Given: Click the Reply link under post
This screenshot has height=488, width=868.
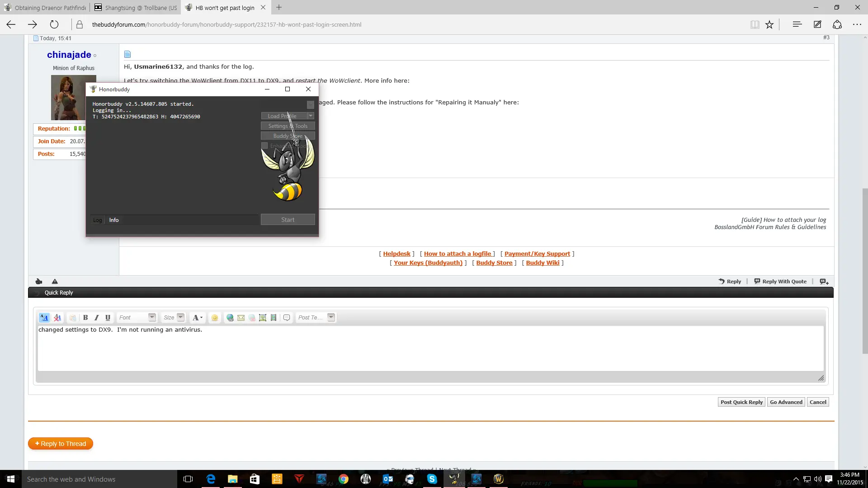Looking at the screenshot, I should pyautogui.click(x=730, y=282).
